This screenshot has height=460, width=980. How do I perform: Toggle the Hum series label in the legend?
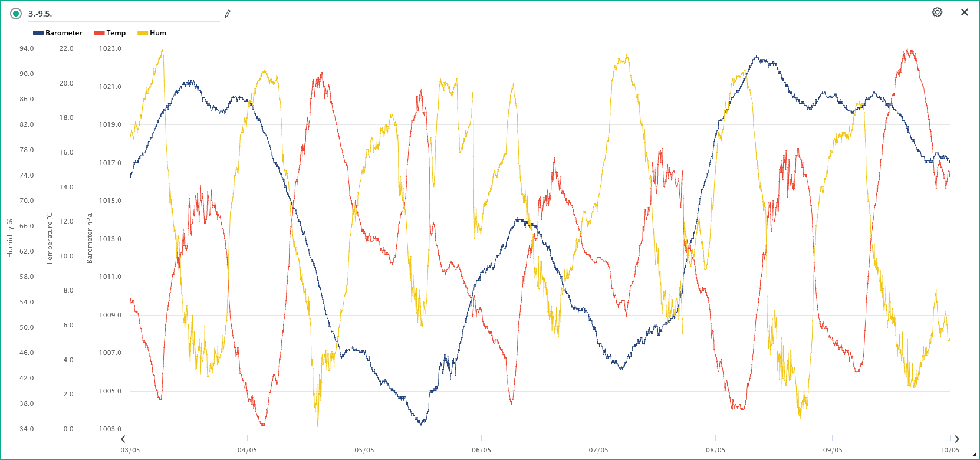pos(158,33)
